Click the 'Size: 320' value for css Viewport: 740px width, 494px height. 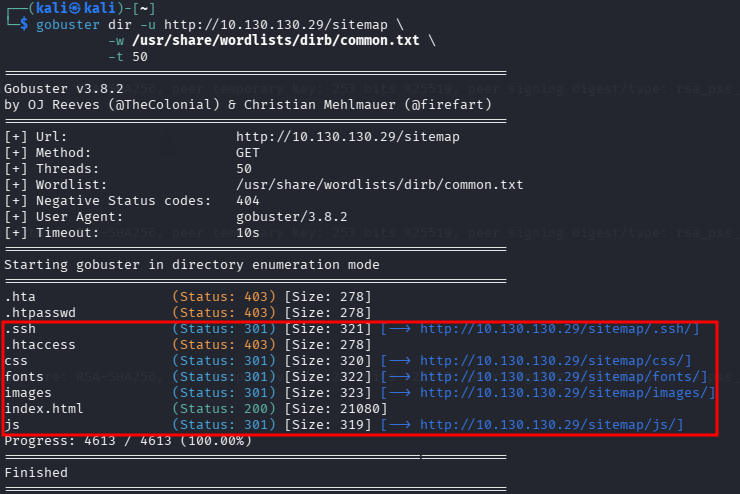(x=328, y=361)
